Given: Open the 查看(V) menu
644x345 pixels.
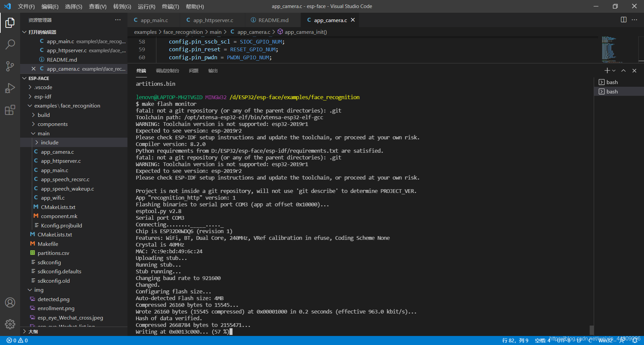Looking at the screenshot, I should [98, 6].
